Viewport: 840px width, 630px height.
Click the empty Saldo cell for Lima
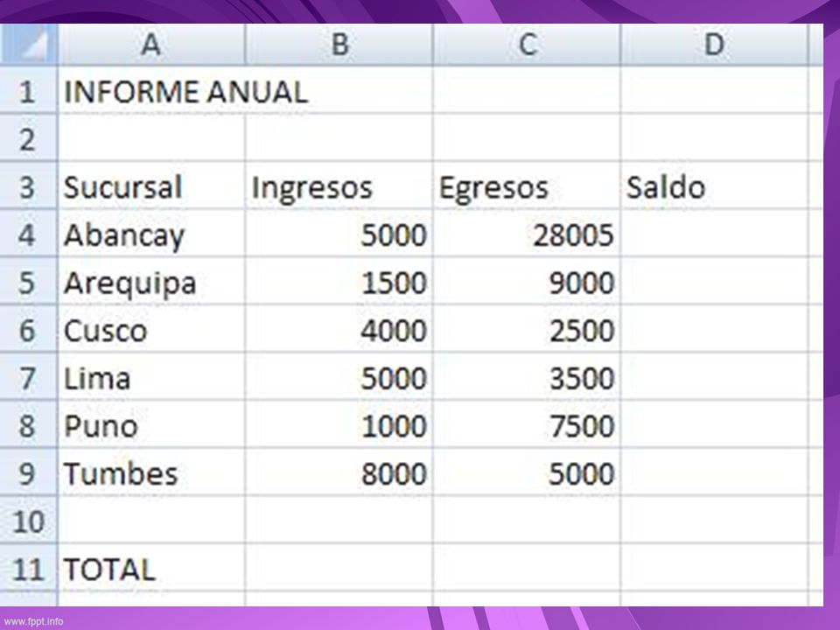(714, 376)
